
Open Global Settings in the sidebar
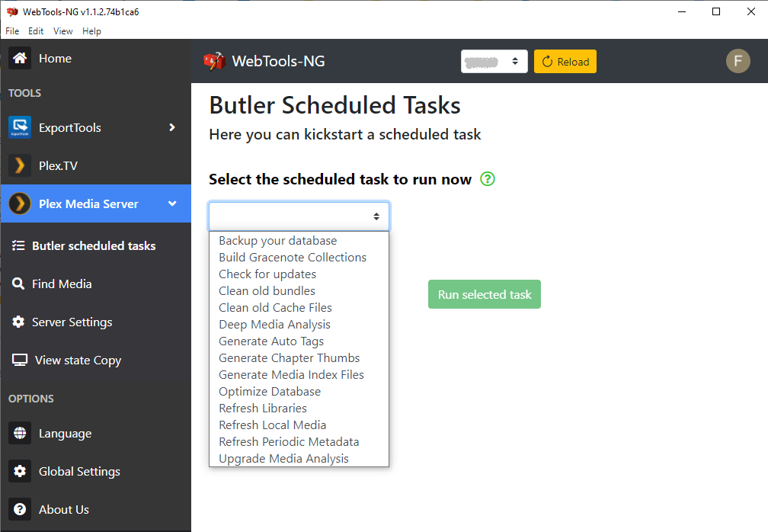pyautogui.click(x=79, y=471)
